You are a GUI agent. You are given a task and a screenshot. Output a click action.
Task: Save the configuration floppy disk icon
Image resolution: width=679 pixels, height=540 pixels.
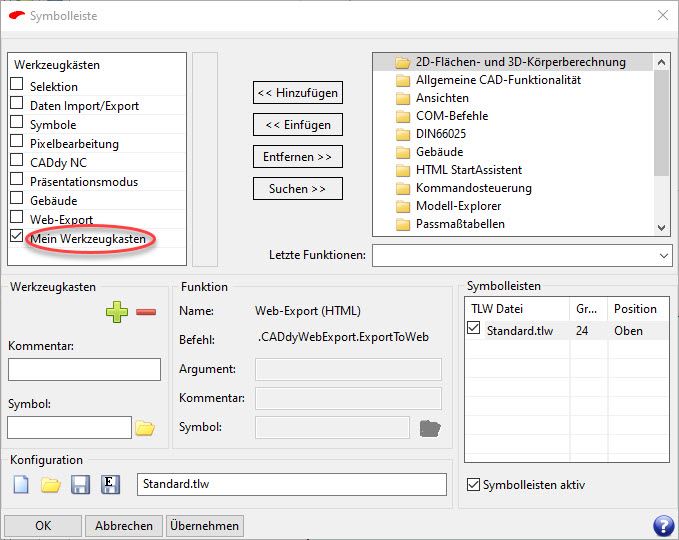point(81,484)
